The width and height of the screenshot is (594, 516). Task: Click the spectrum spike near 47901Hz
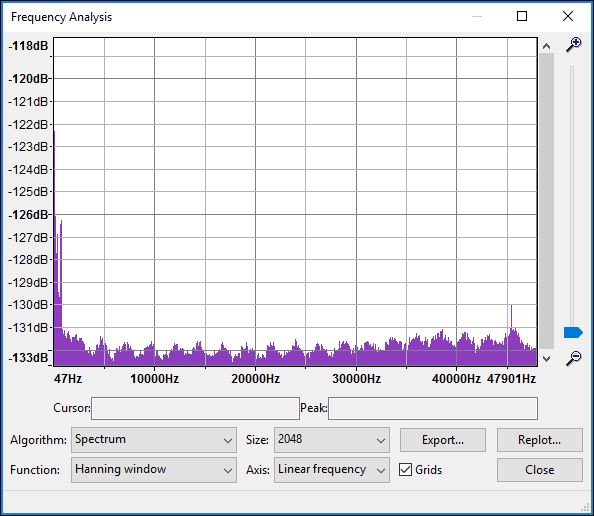pos(511,307)
